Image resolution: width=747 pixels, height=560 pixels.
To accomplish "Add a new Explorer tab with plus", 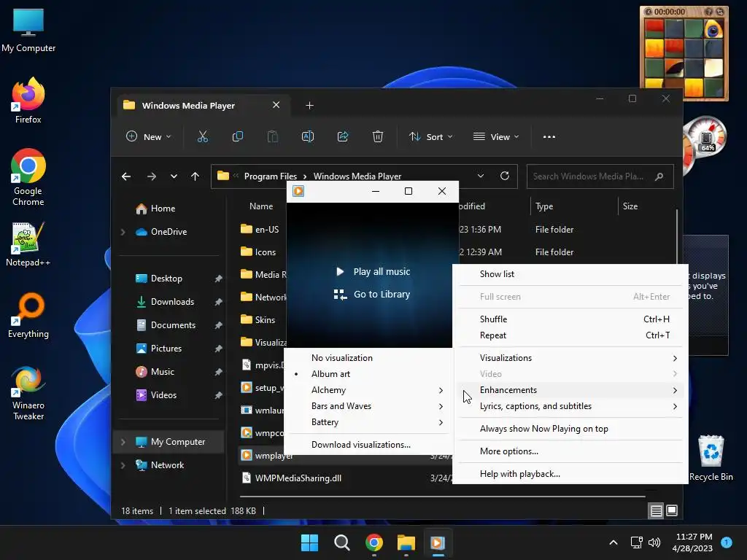I will 309,105.
